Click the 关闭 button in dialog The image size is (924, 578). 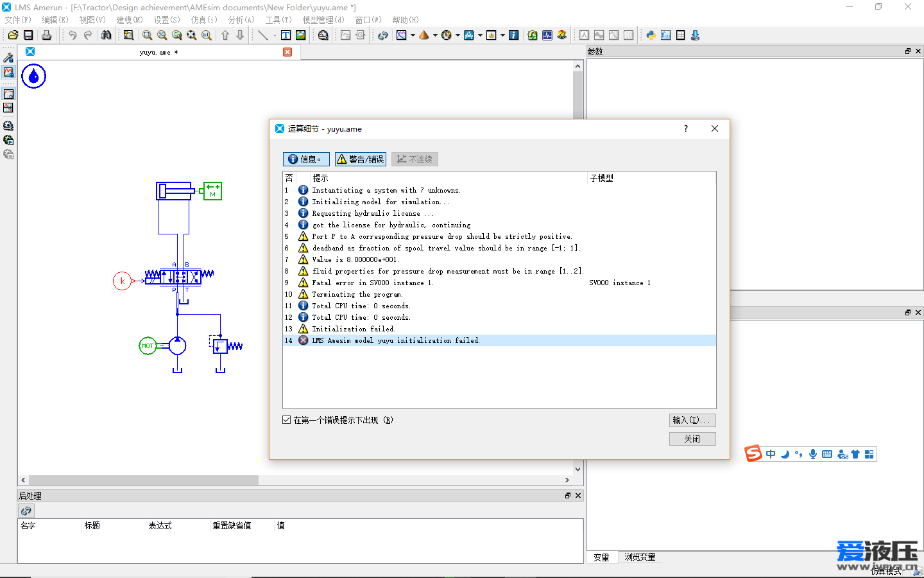pyautogui.click(x=692, y=439)
